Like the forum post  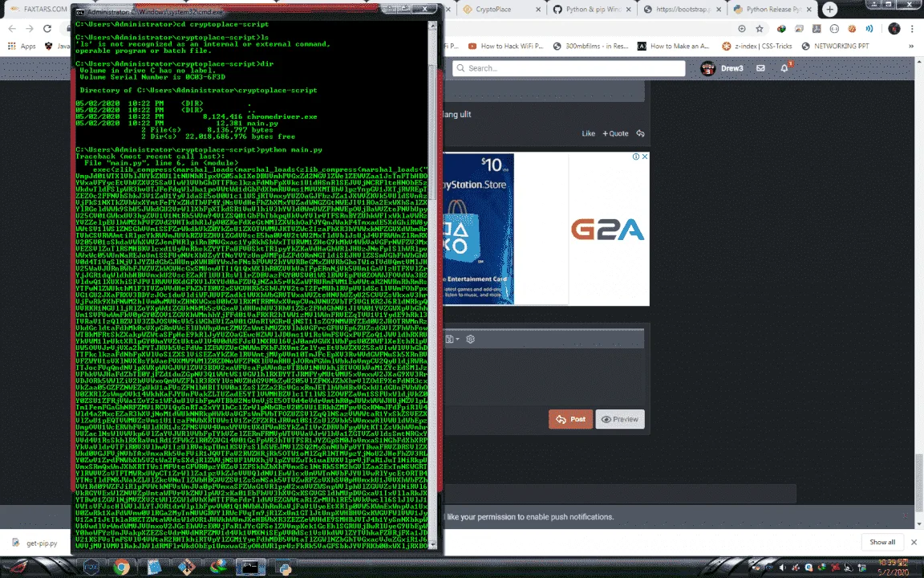click(x=588, y=134)
